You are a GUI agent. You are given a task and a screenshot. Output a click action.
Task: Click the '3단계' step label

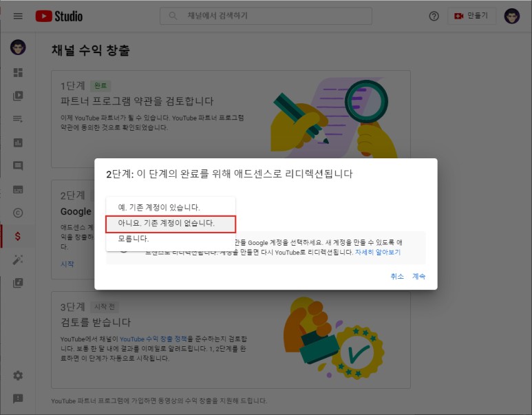[x=72, y=307]
